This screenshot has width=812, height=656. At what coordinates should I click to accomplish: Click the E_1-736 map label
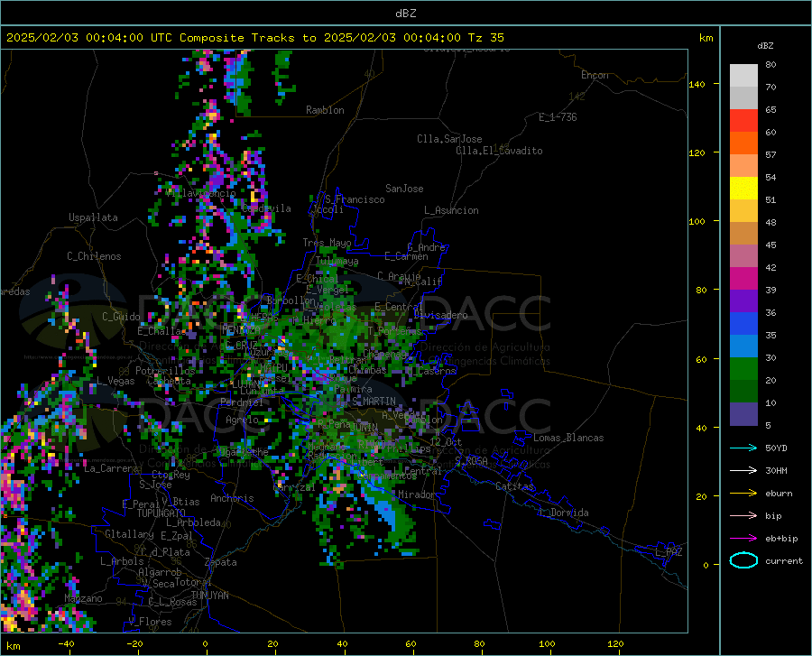pos(558,117)
